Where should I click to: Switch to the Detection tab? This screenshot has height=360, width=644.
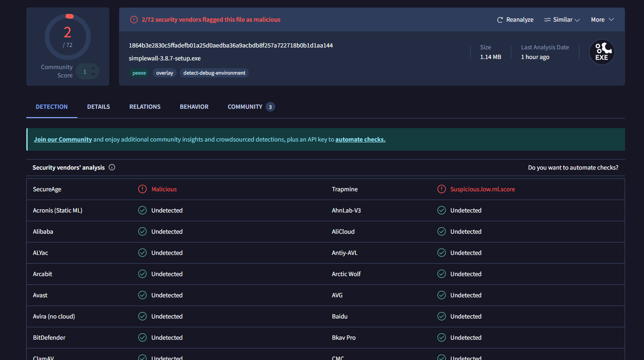[52, 106]
